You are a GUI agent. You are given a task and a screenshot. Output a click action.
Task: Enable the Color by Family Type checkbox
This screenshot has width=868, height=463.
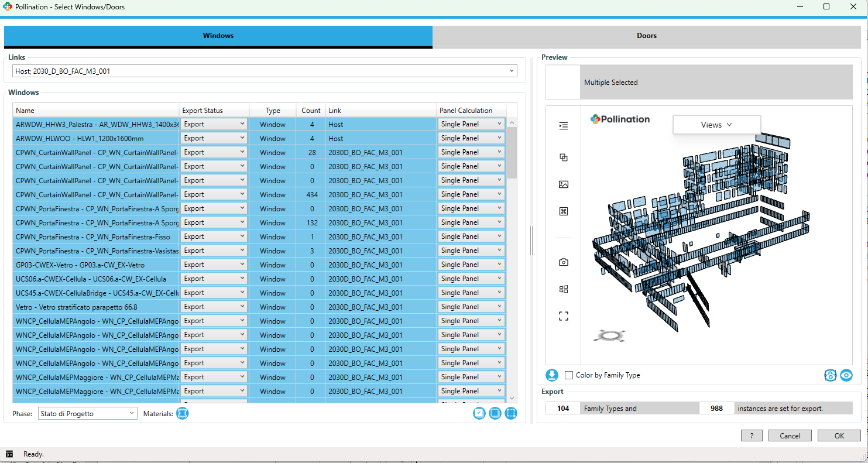pos(568,375)
